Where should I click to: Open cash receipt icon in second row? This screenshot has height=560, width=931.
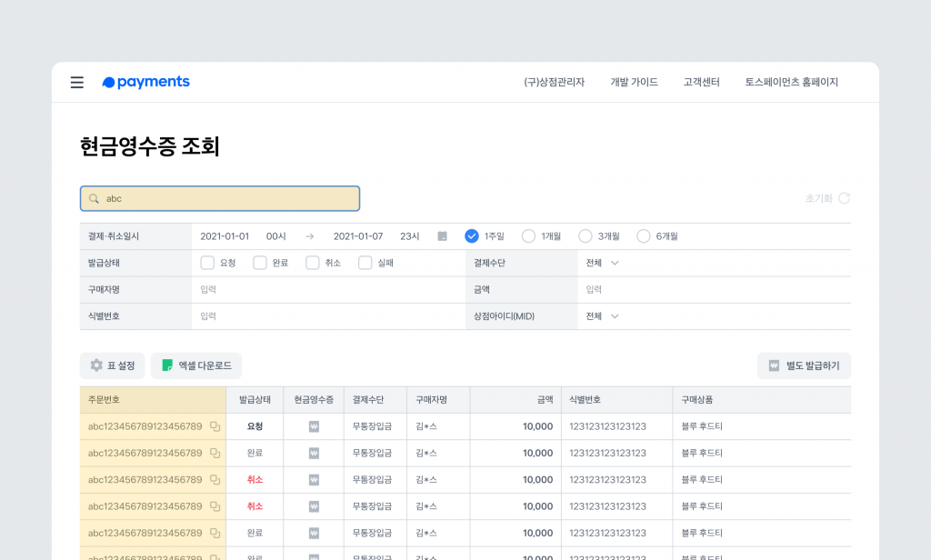click(x=314, y=454)
